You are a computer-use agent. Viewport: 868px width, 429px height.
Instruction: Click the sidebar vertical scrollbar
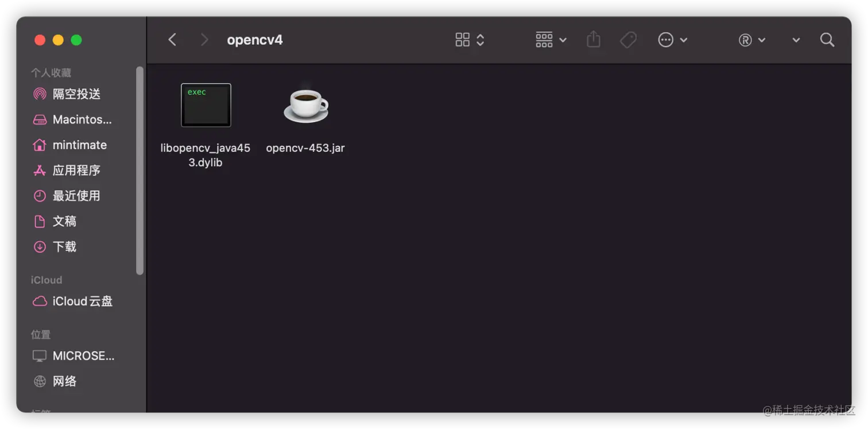click(x=139, y=171)
